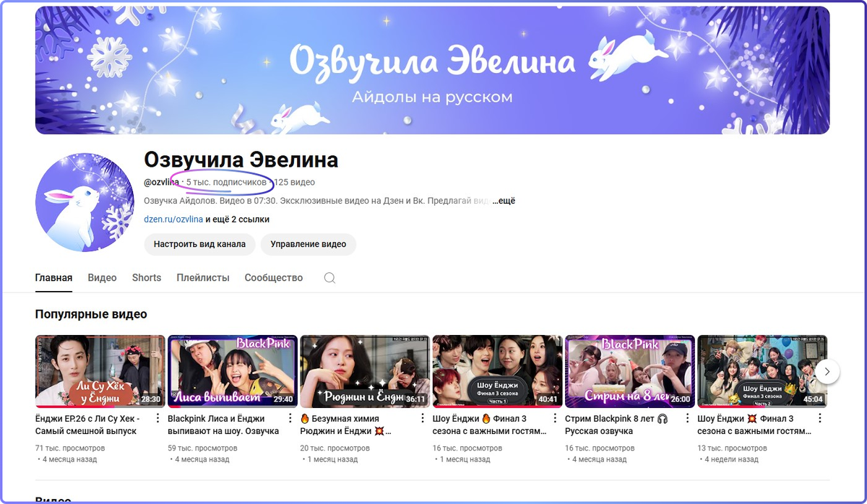
Task: Open the dzen.ru/ozvlina link
Action: tap(176, 219)
